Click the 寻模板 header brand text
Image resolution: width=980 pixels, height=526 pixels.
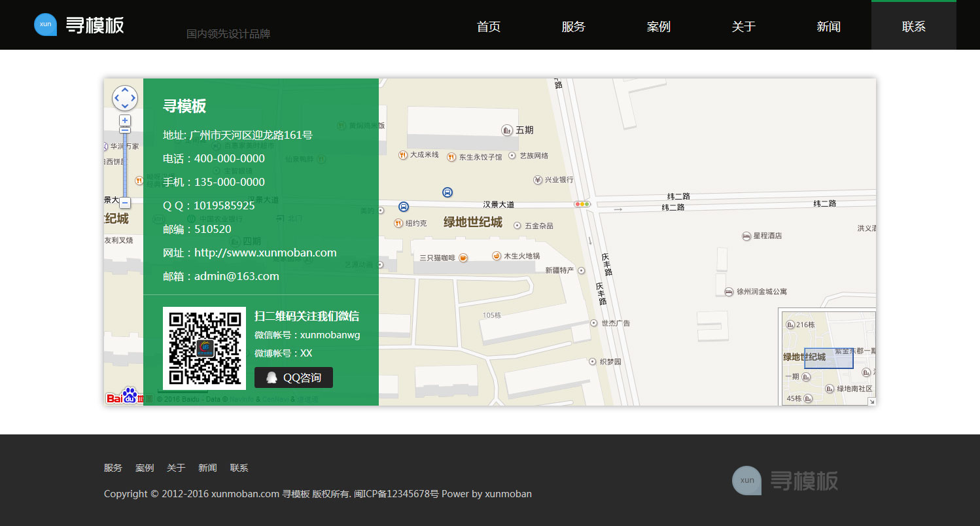[95, 25]
